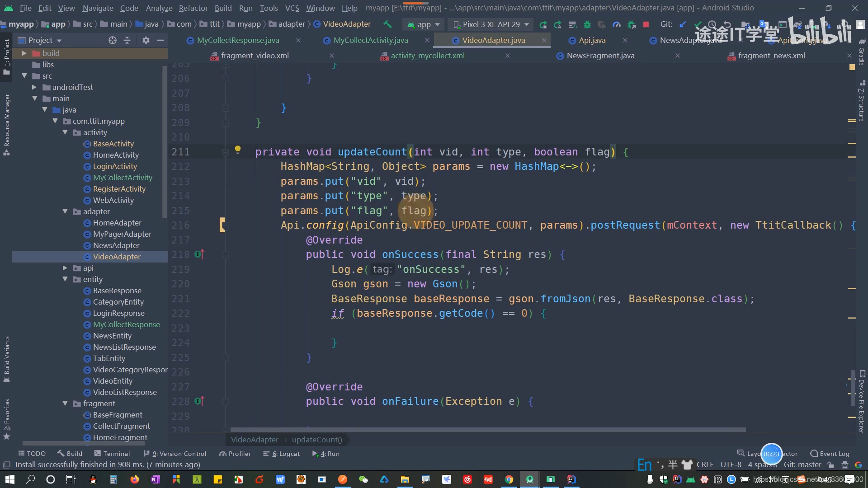Collapse the adapter package
The height and width of the screenshot is (488, 868).
(65, 211)
